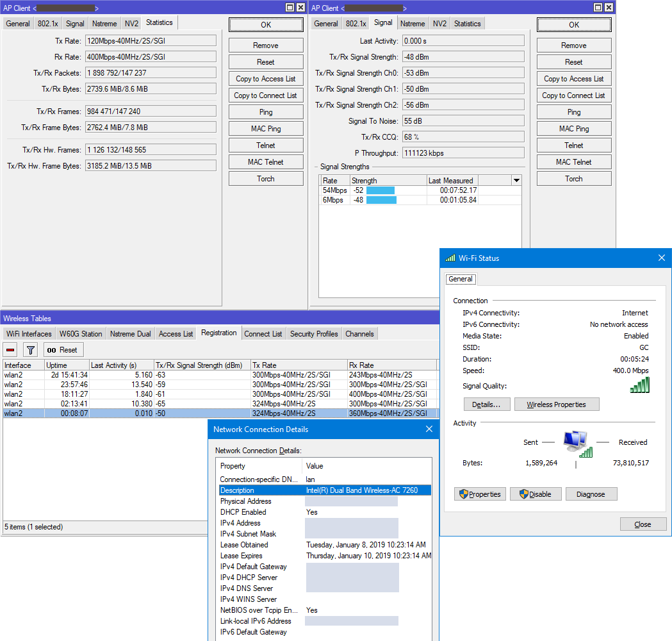Open the Channels tab
The height and width of the screenshot is (641, 672).
coord(359,333)
